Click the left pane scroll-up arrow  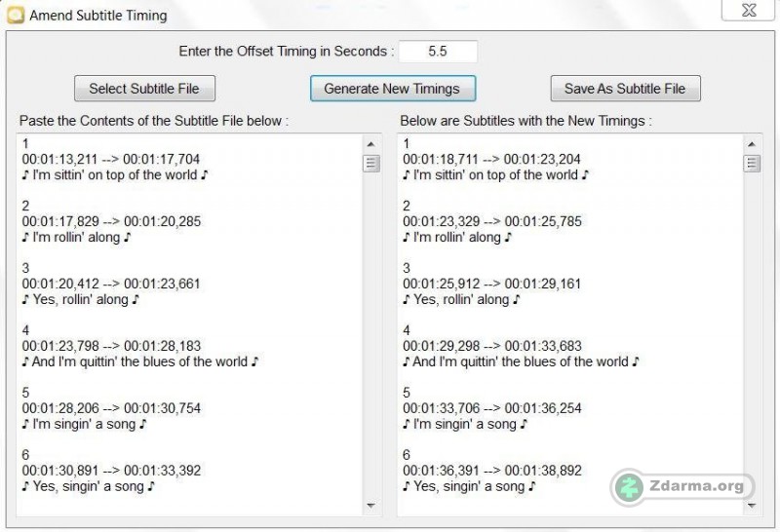pyautogui.click(x=370, y=144)
